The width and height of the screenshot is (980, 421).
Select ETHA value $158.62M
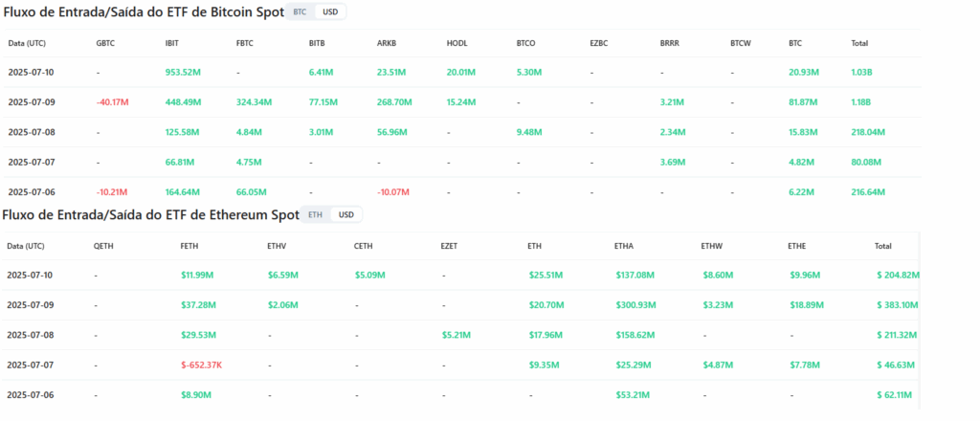pos(635,335)
